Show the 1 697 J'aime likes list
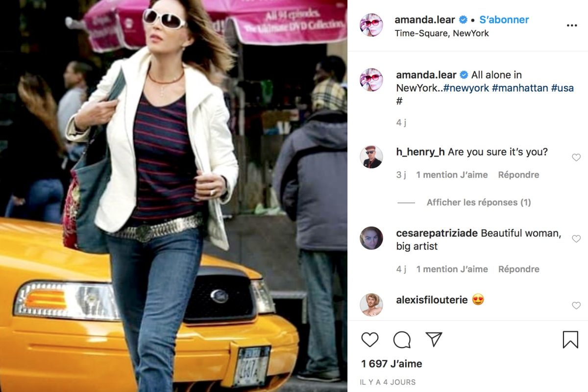The image size is (588, 392). pos(392,364)
